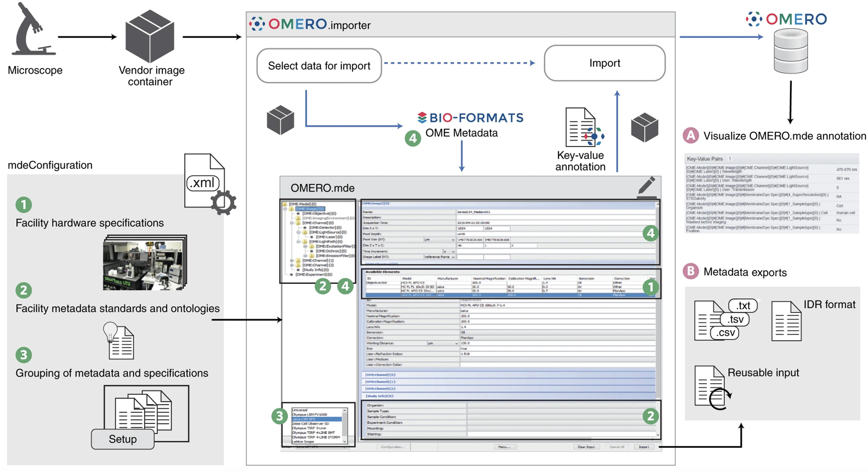
Task: Select the Study Info (0) tree node
Action: point(315,270)
